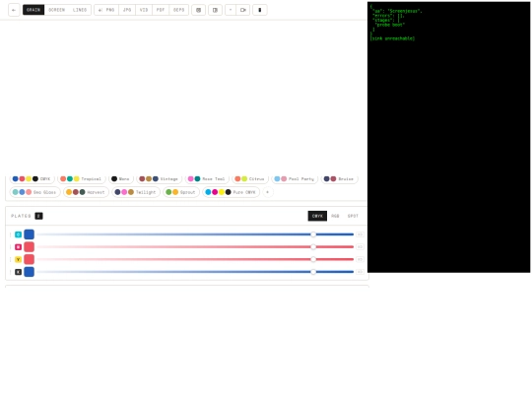Viewport: 532px width, 399px height.
Task: Click the K plate drag handle
Action: [x=11, y=272]
